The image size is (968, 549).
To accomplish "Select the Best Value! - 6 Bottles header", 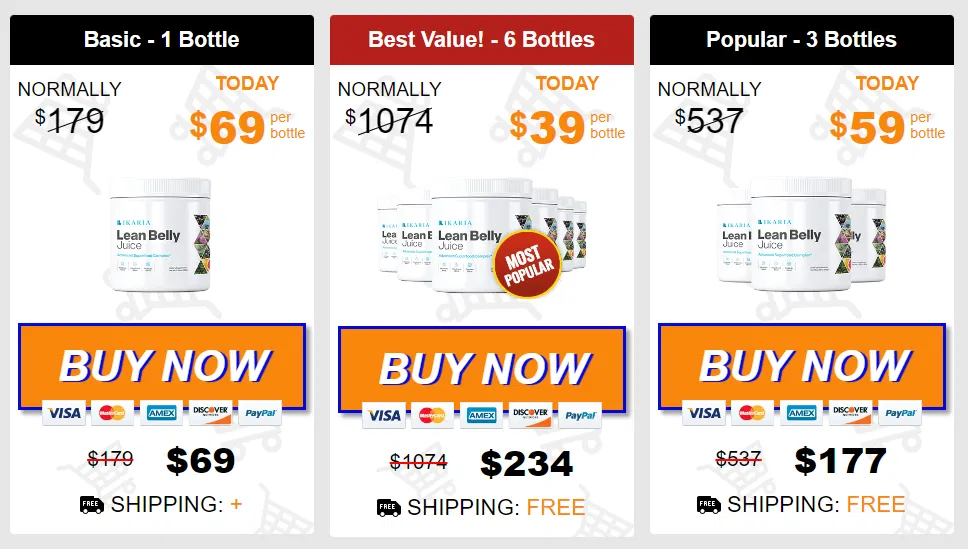I will tap(482, 40).
